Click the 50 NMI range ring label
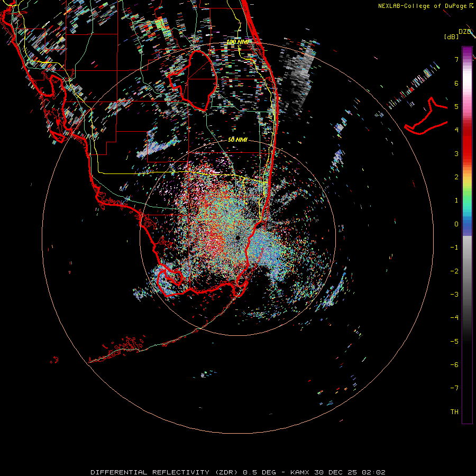The height and width of the screenshot is (476, 476). click(x=237, y=140)
